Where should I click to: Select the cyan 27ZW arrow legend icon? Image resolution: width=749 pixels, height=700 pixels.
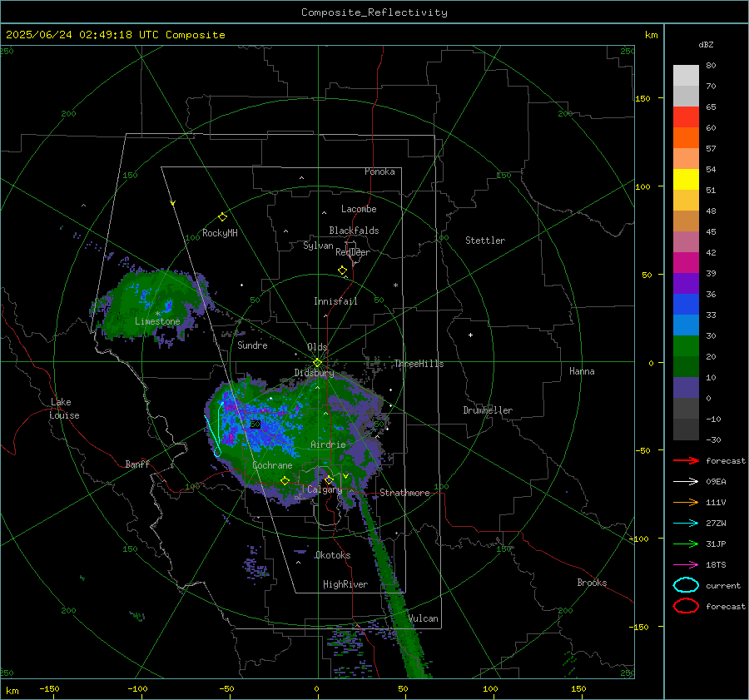click(x=686, y=524)
